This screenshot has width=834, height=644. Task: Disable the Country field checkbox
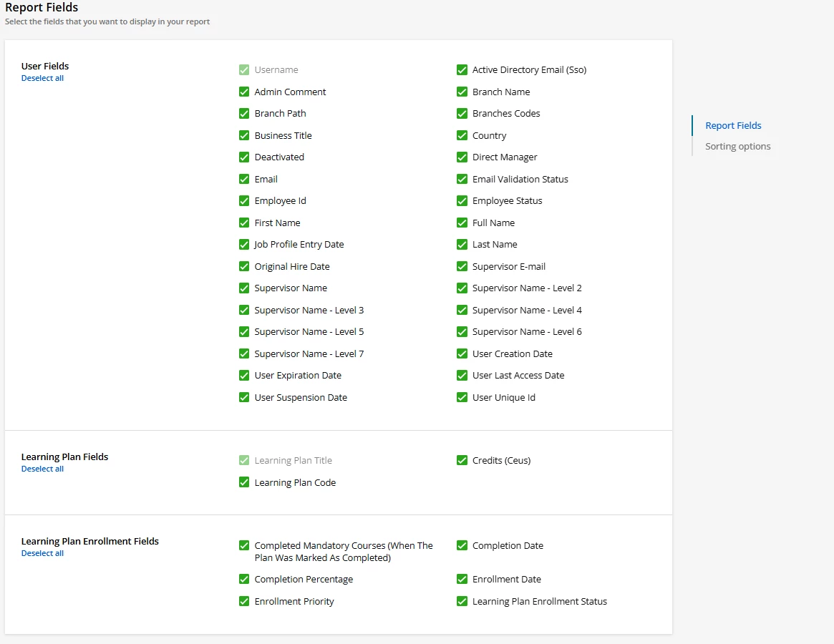(x=462, y=135)
